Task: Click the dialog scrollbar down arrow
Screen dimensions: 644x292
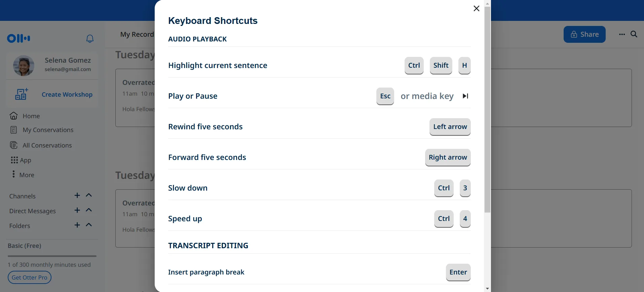Action: (x=487, y=289)
